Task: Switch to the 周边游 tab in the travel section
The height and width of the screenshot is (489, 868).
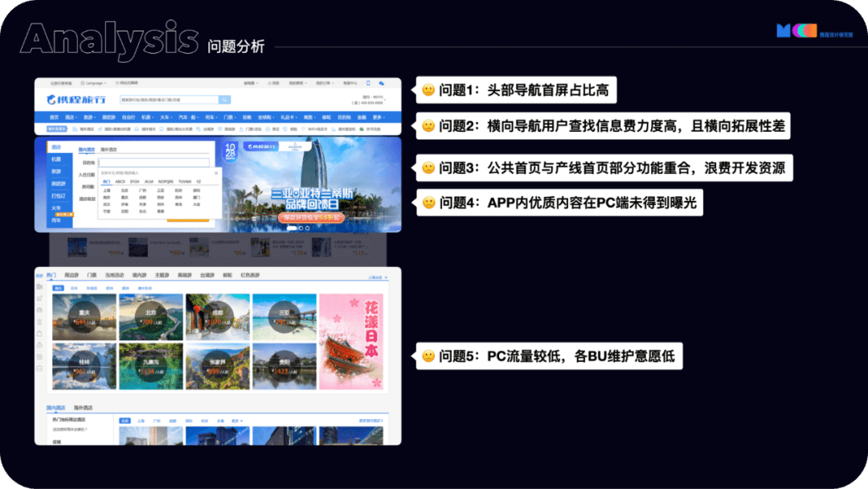Action: [72, 275]
